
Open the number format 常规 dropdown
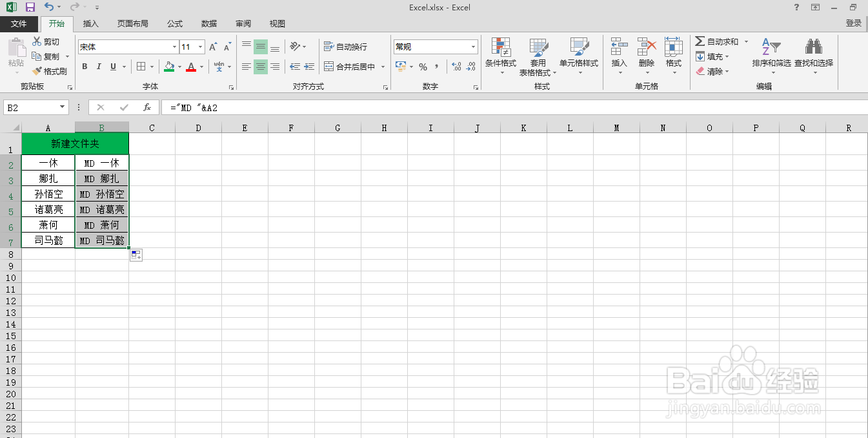coord(473,47)
